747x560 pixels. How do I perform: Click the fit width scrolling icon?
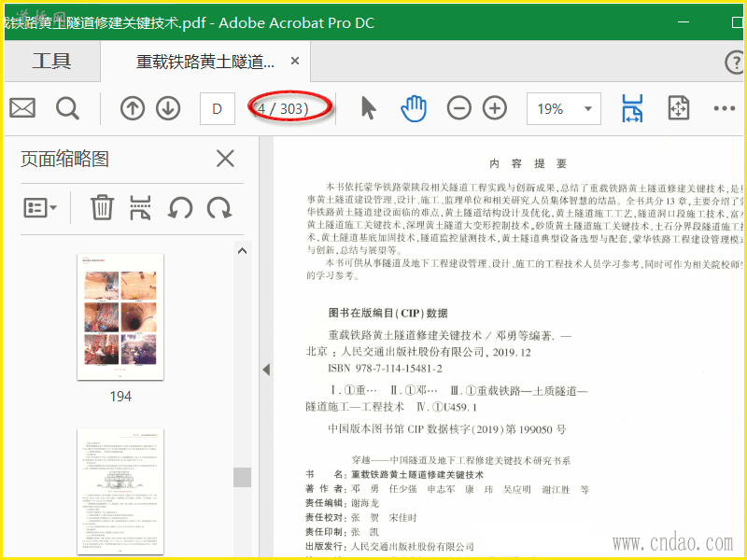[x=632, y=108]
